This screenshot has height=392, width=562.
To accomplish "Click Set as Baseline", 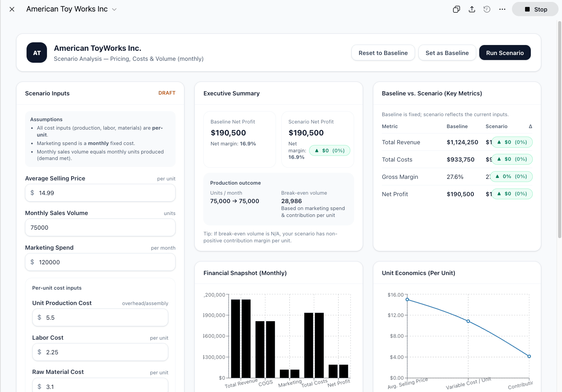I will coord(447,53).
